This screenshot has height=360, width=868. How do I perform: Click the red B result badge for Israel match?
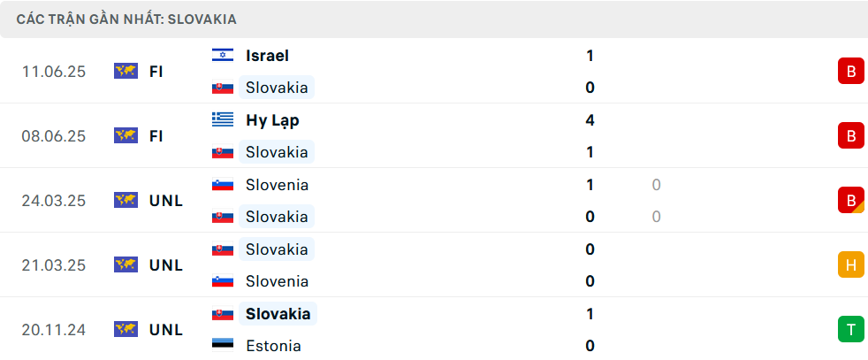pyautogui.click(x=850, y=72)
